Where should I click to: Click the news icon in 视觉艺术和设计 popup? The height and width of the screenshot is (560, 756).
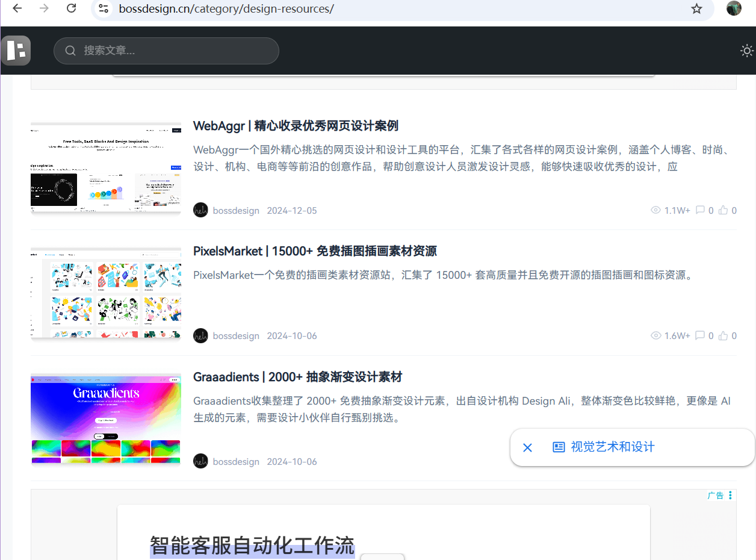(559, 447)
